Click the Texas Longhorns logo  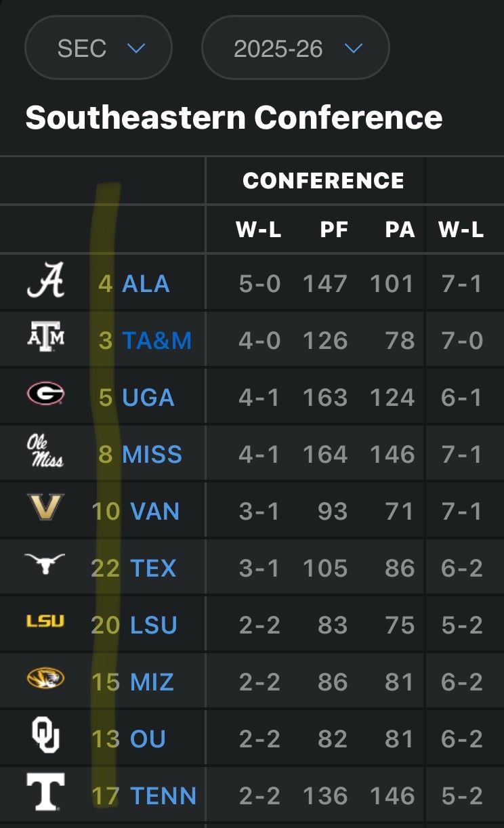[x=45, y=564]
